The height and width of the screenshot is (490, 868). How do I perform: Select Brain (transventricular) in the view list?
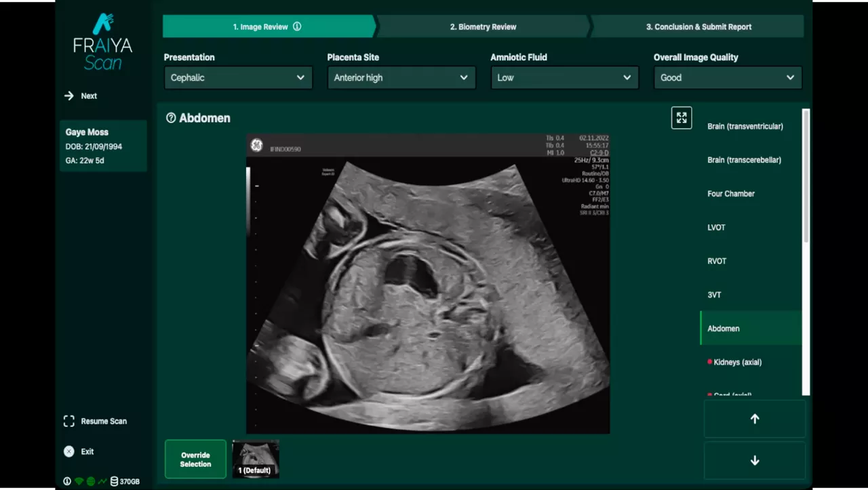click(750, 126)
